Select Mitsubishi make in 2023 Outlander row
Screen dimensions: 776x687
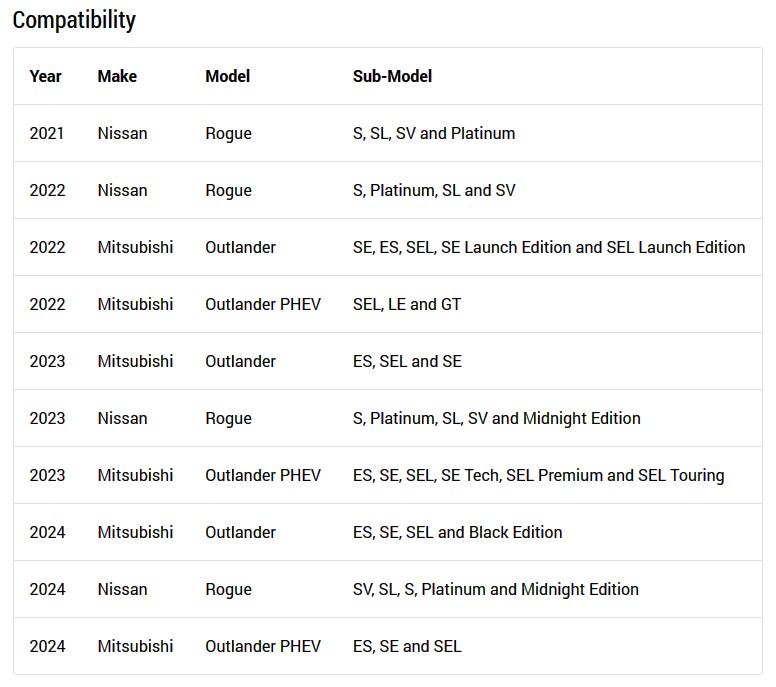click(135, 361)
